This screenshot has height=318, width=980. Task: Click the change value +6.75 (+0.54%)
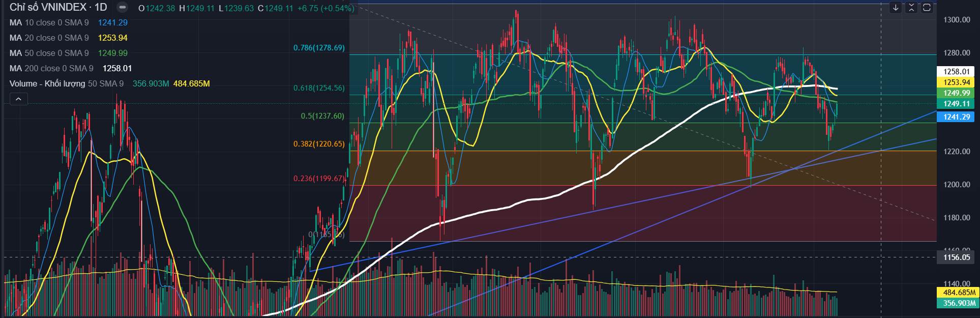pyautogui.click(x=325, y=8)
